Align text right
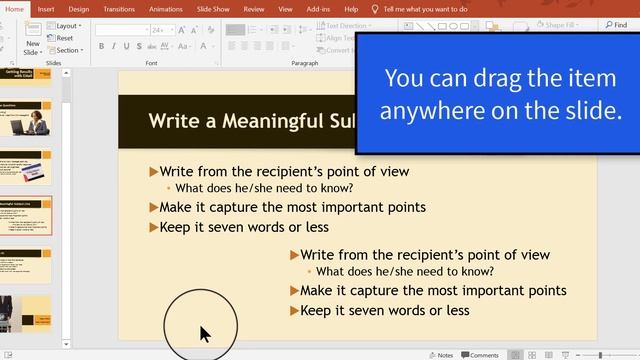 click(x=257, y=46)
